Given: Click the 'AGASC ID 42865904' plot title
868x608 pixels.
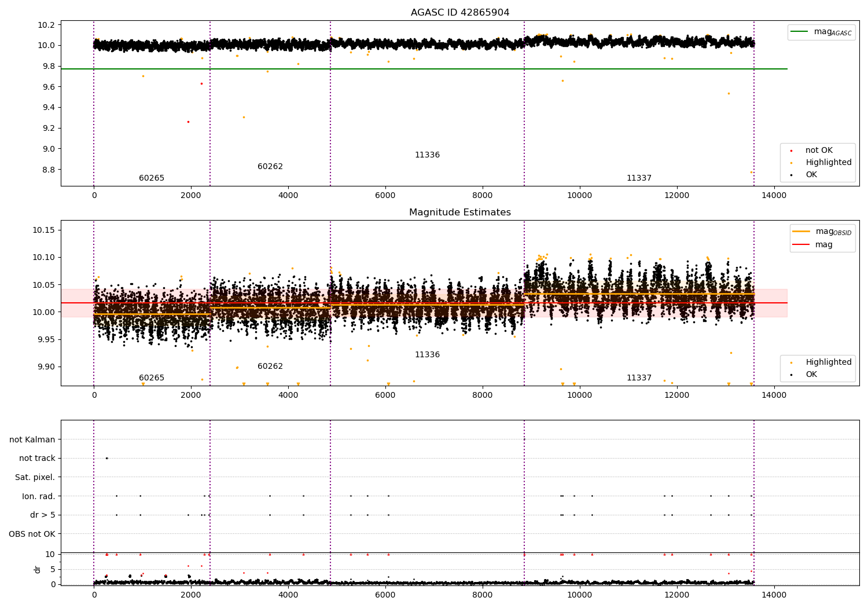Looking at the screenshot, I should tap(460, 13).
